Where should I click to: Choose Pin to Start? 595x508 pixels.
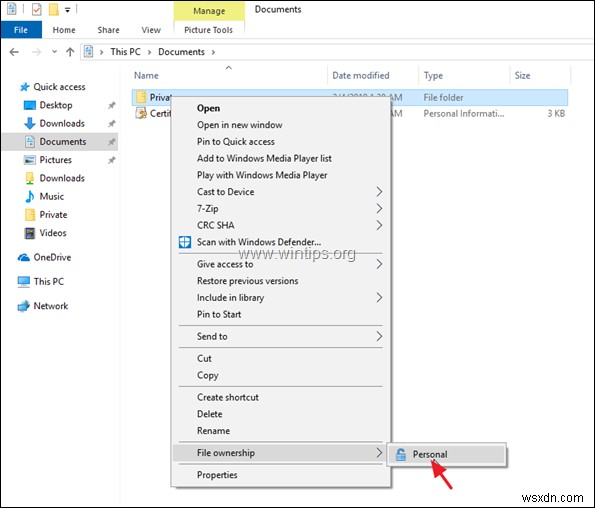(281, 314)
